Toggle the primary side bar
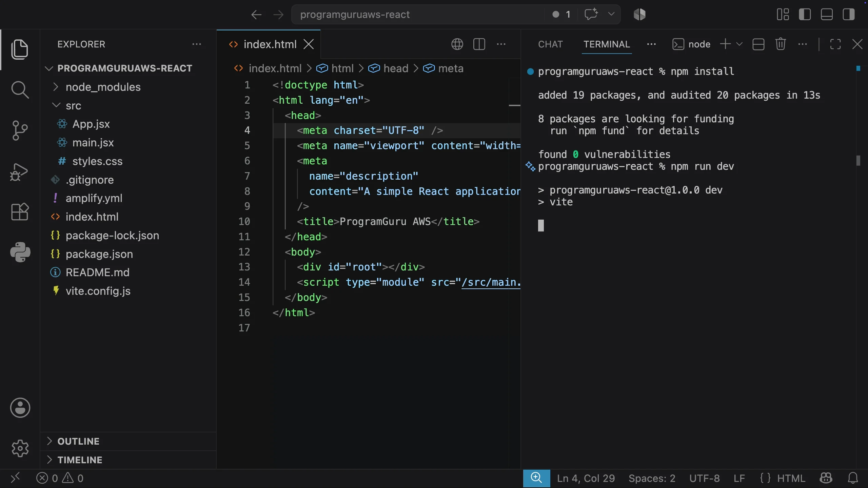This screenshot has height=488, width=868. coord(805,15)
